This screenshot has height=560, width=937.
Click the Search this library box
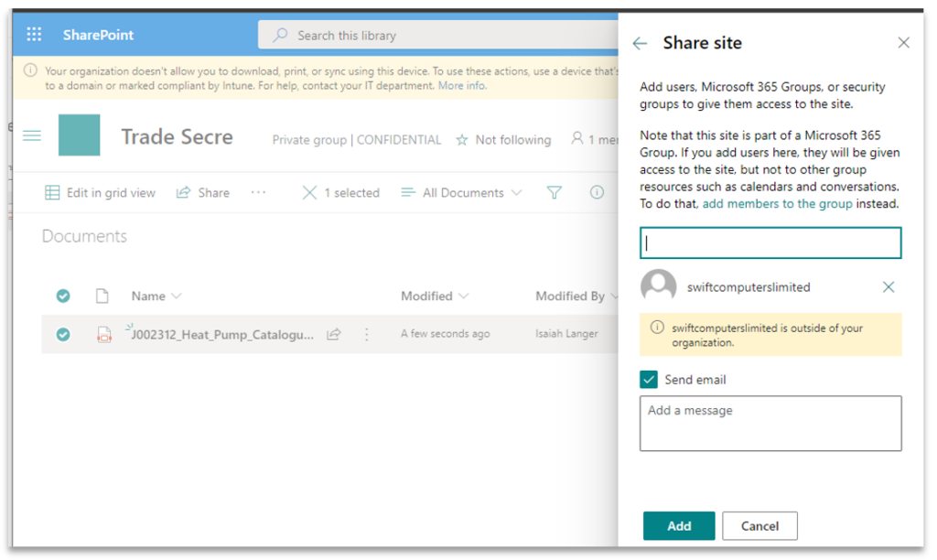[x=438, y=36]
